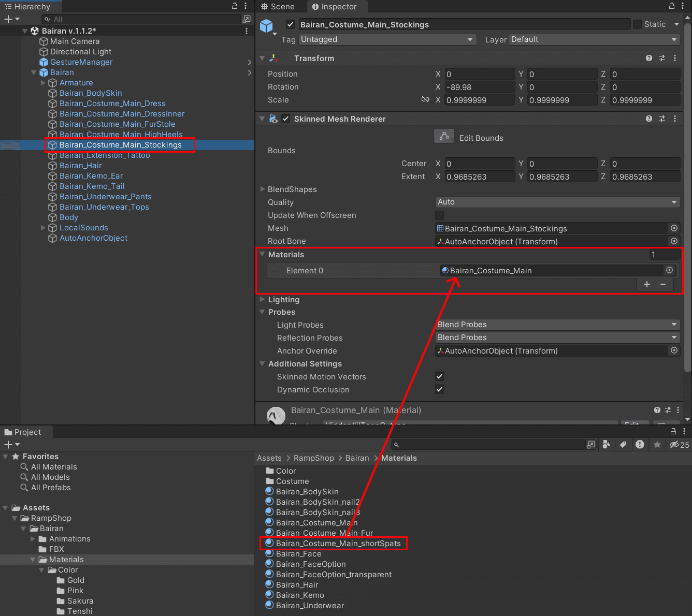This screenshot has height=616, width=692.
Task: Click the Edit Bounds button
Action: (x=444, y=136)
